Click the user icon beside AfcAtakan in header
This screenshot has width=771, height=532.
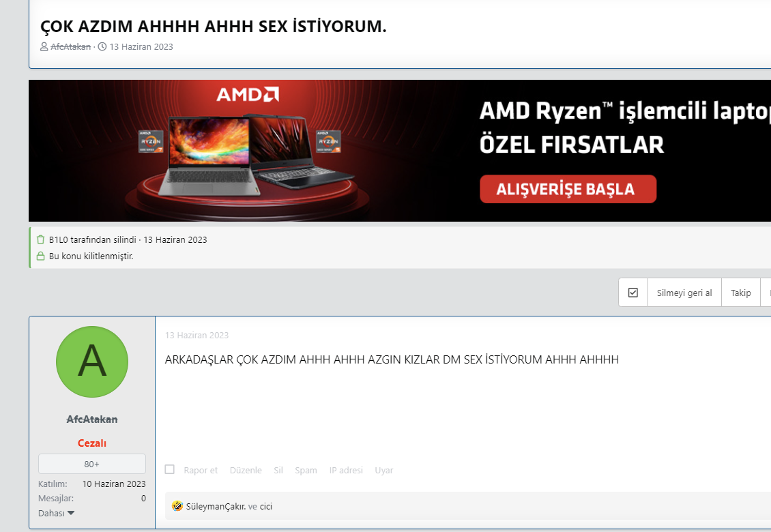44,46
